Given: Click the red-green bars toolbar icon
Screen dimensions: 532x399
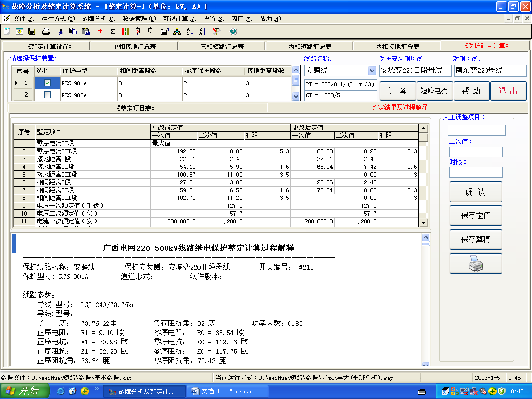Looking at the screenshot, I should (126, 32).
